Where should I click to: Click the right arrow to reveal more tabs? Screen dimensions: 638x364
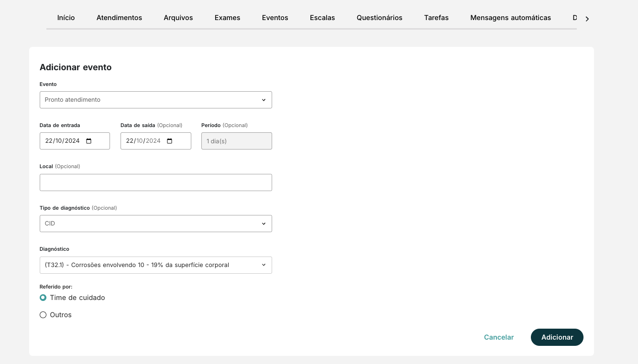pos(587,19)
